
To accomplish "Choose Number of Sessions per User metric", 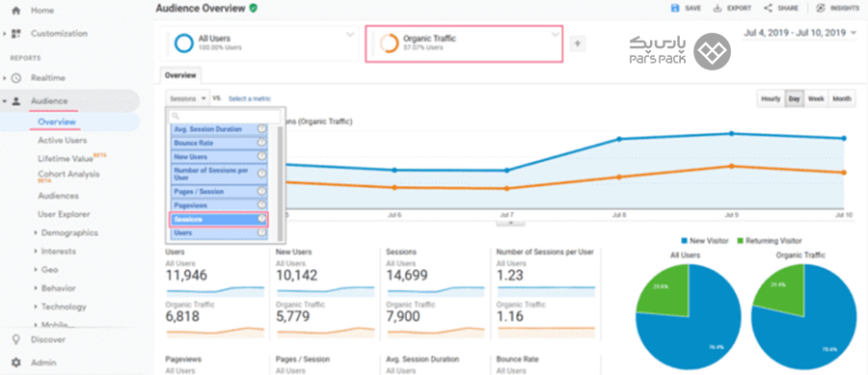I will click(x=219, y=174).
